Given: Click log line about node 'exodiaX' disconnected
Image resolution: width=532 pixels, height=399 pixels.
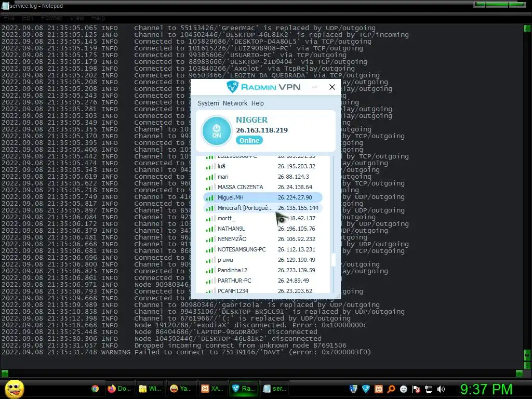Looking at the screenshot, I should click(x=184, y=325).
